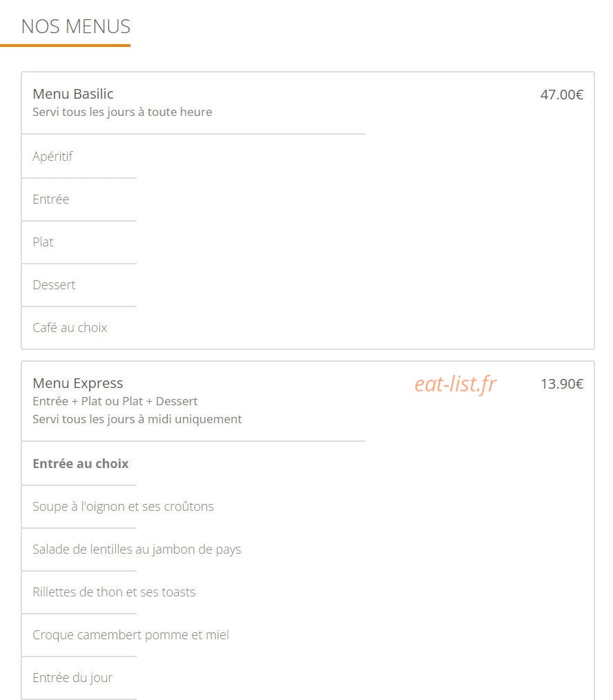Select the Entrée au choix heading
613x700 pixels.
pyautogui.click(x=80, y=463)
